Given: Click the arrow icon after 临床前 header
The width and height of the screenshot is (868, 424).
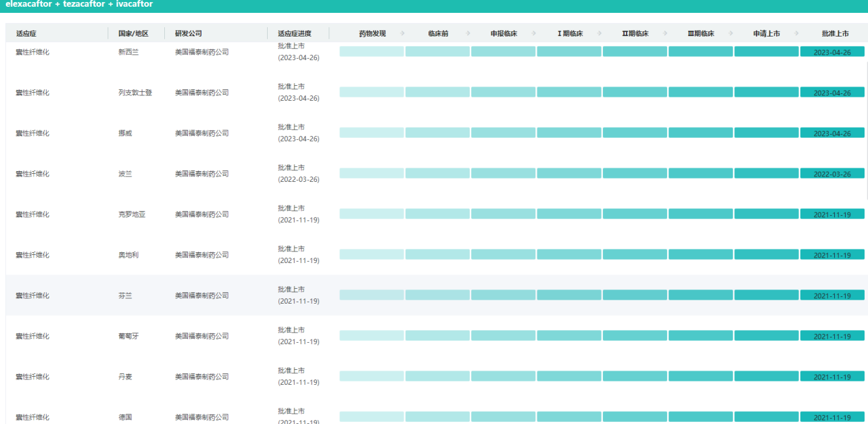Looking at the screenshot, I should click(468, 34).
